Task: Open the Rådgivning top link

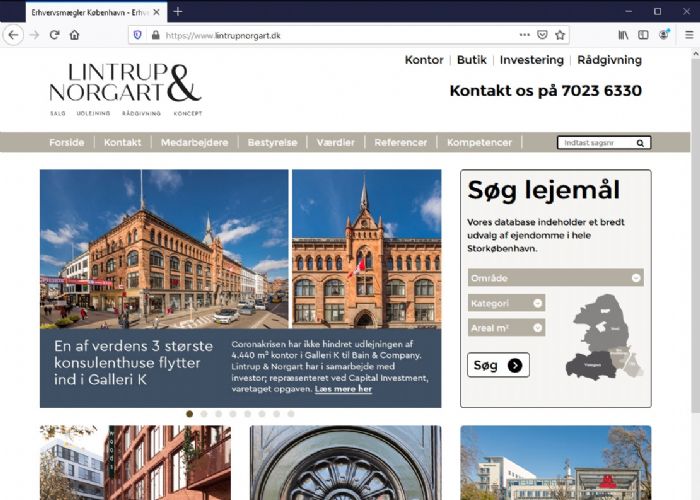Action: 609,60
